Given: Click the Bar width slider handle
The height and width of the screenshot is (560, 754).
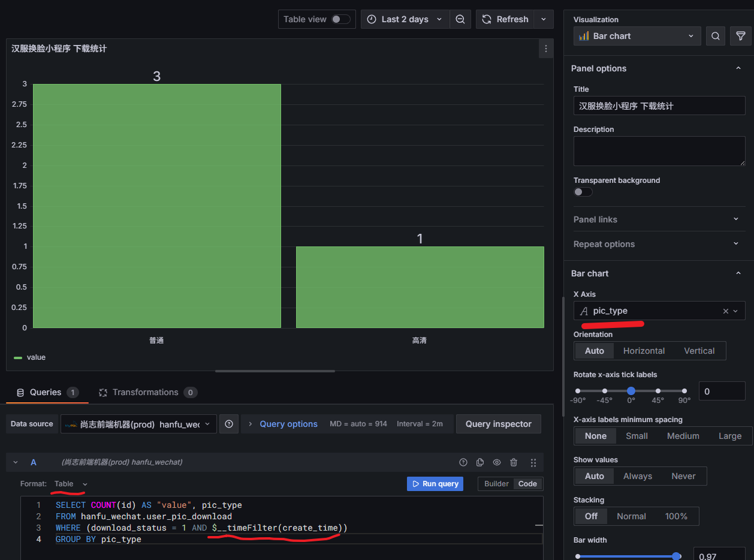Looking at the screenshot, I should point(677,556).
